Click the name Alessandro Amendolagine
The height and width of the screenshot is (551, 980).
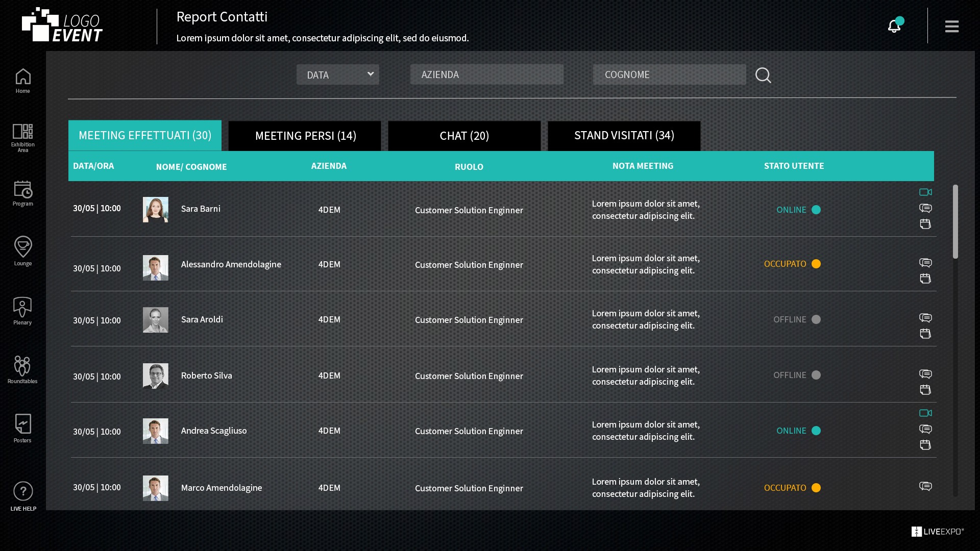(x=231, y=264)
